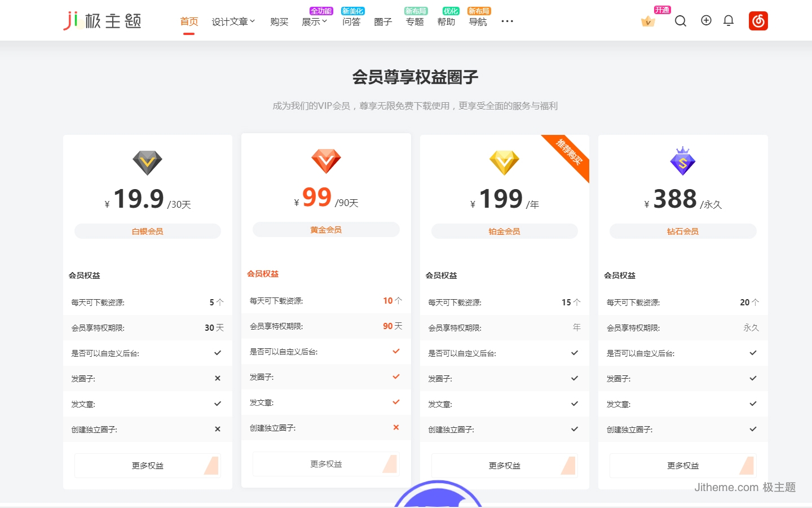Click the 199 yearly price text
The height and width of the screenshot is (508, 812).
(501, 199)
